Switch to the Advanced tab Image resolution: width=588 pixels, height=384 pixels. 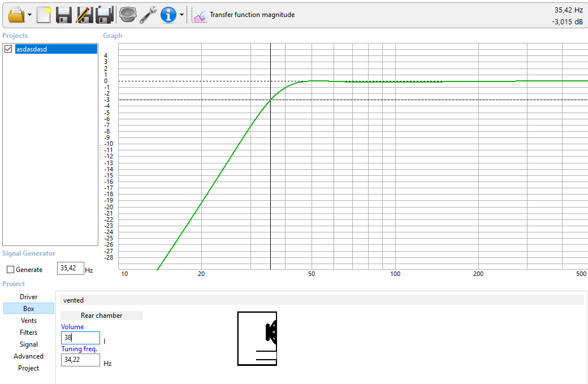point(28,356)
